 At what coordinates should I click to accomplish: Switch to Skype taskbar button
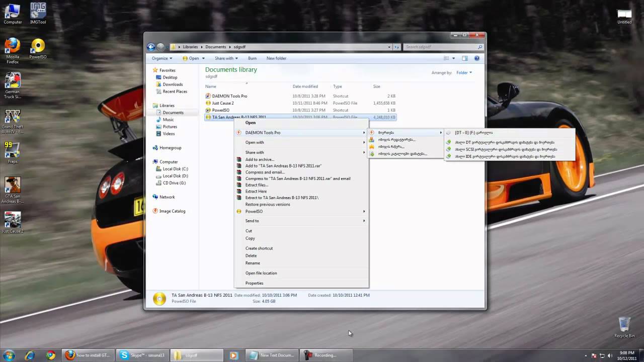click(142, 355)
